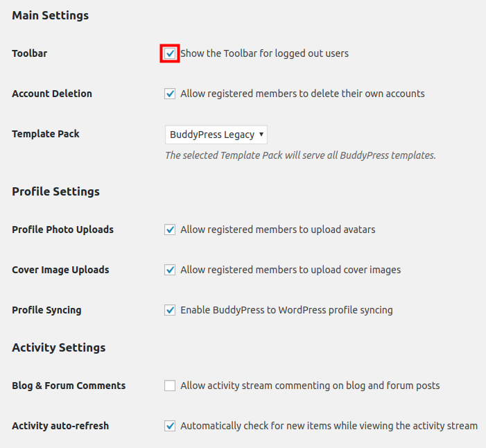The height and width of the screenshot is (448, 486).
Task: Disable the Account Deletion checkbox
Action: (x=170, y=94)
